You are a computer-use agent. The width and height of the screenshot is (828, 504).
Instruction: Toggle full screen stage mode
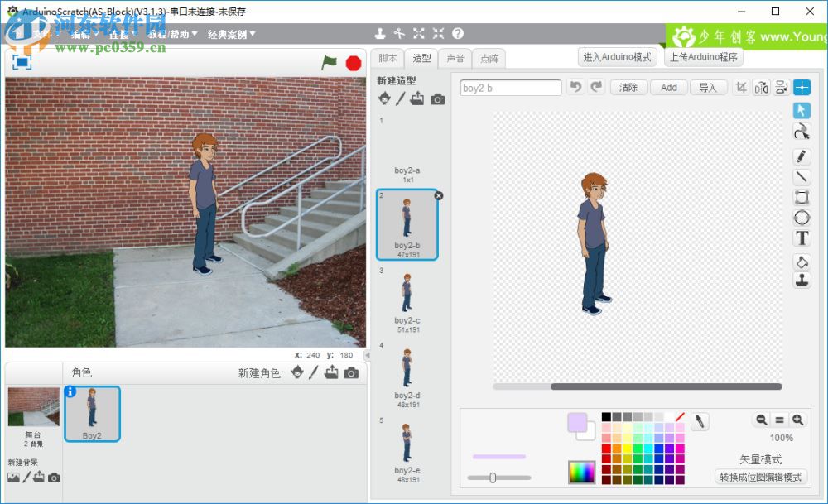[22, 61]
